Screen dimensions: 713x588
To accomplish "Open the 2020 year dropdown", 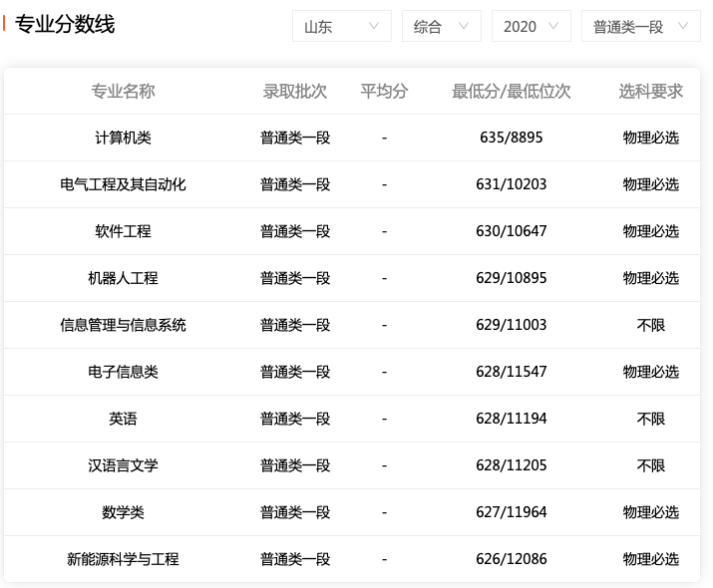I will 531,27.
